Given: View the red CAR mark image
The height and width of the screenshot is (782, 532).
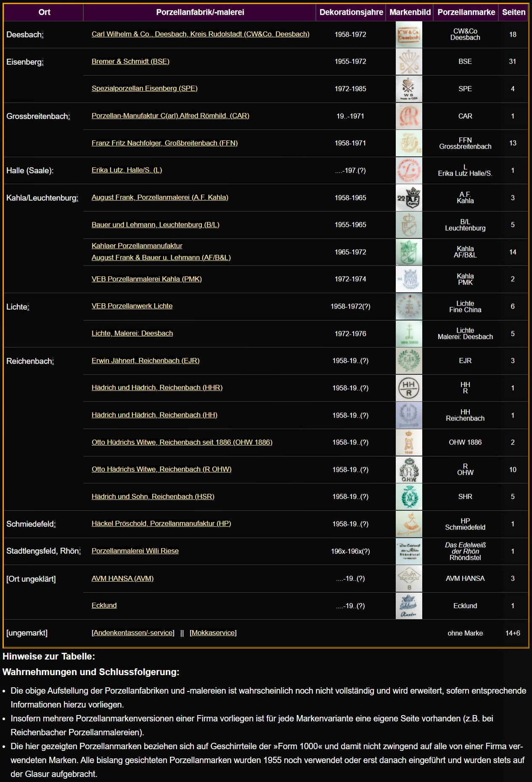Looking at the screenshot, I should point(409,116).
